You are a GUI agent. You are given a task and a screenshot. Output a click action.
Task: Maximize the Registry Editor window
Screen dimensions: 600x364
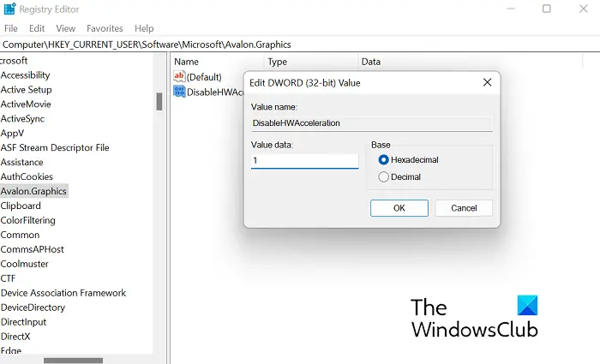pos(547,9)
